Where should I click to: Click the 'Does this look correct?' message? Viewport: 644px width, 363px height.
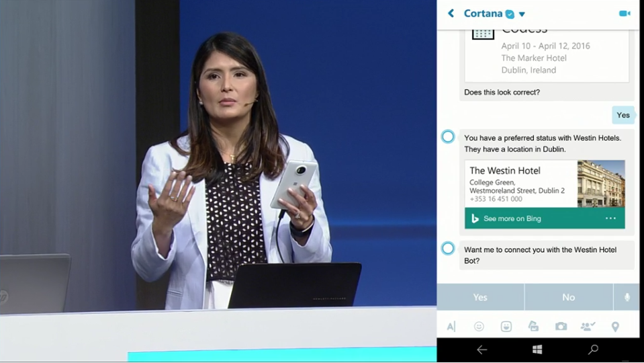(x=502, y=92)
